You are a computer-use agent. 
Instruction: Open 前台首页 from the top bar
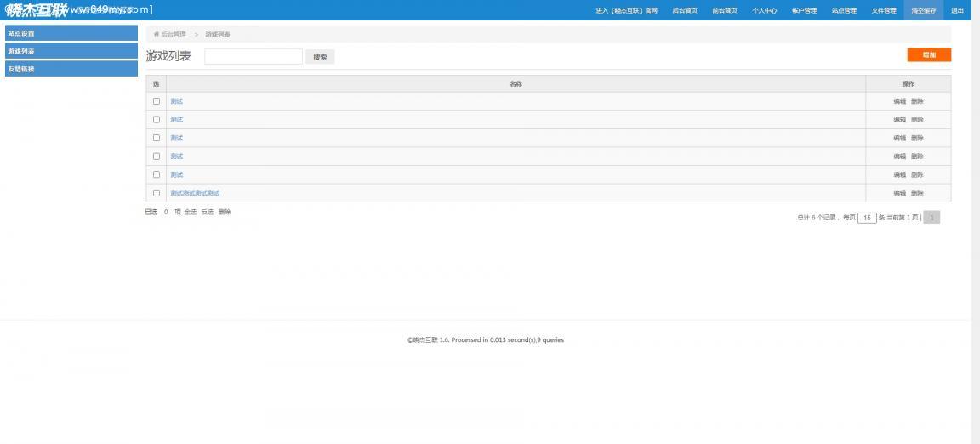pyautogui.click(x=725, y=10)
